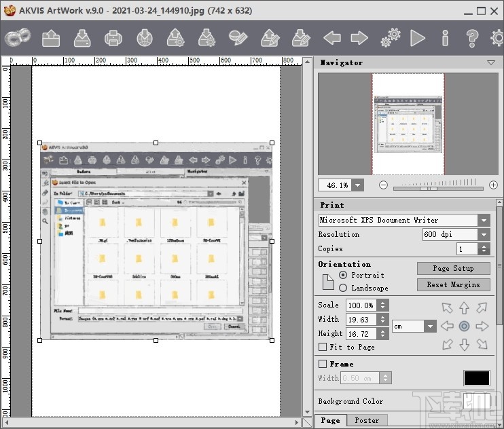The width and height of the screenshot is (504, 429).
Task: Move image to top-right of page
Action: [x=482, y=307]
